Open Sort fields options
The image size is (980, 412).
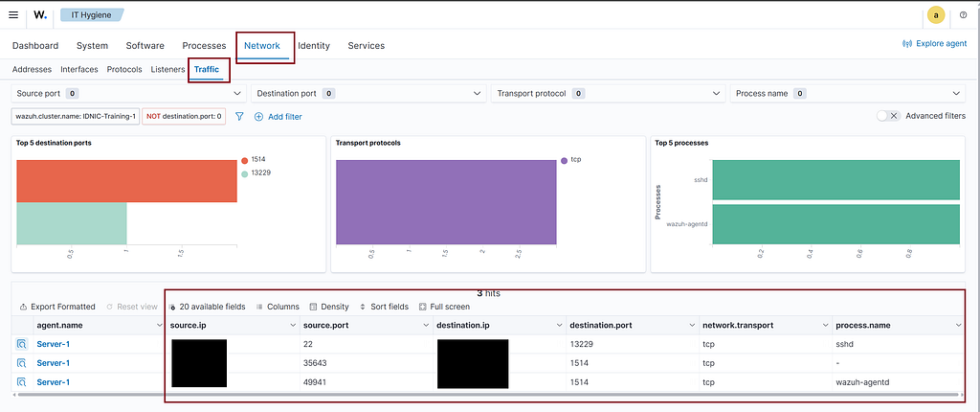point(384,307)
